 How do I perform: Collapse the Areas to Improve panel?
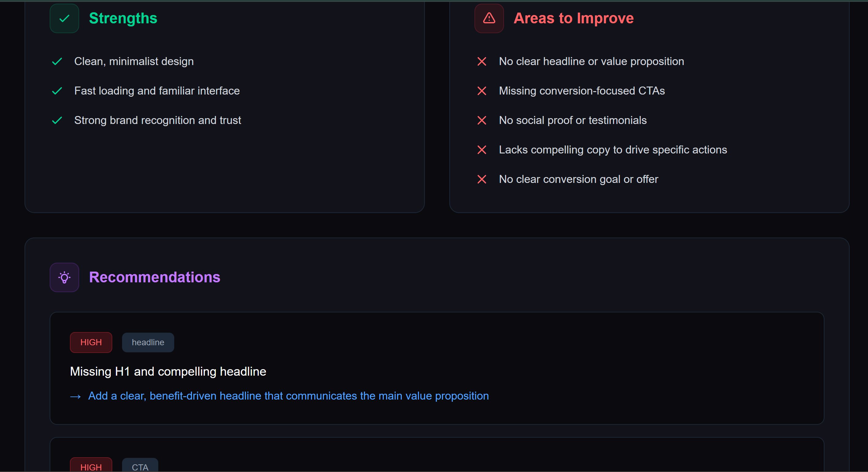[x=574, y=18]
